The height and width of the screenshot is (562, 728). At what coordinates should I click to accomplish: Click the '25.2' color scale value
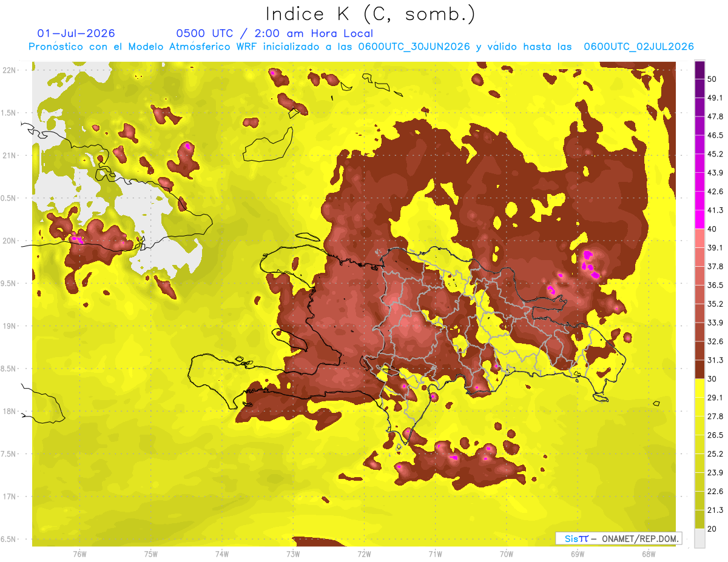pos(715,453)
